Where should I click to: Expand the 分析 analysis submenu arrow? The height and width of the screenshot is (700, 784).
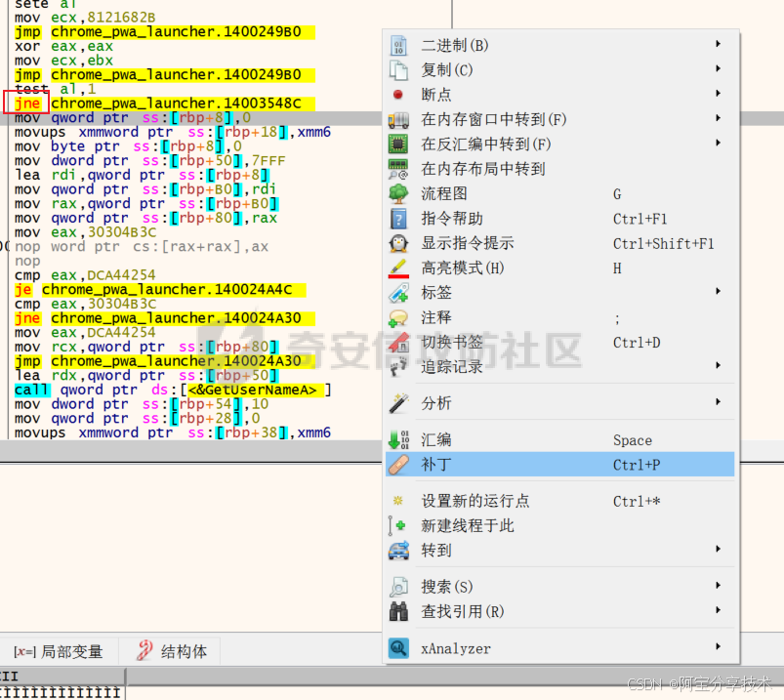(718, 402)
